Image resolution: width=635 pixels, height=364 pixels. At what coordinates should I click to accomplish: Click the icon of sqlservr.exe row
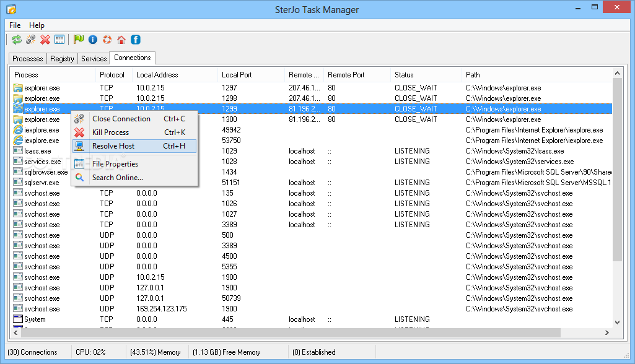(x=18, y=182)
